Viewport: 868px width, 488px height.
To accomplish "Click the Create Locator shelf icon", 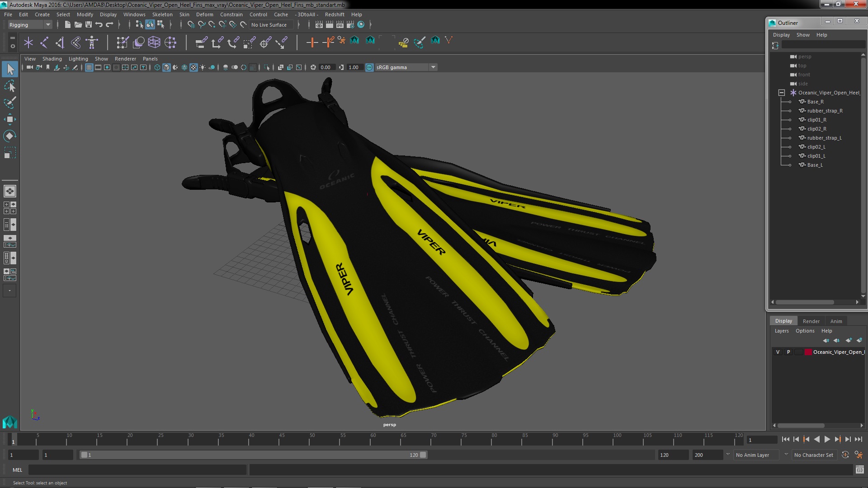I will pos(28,42).
